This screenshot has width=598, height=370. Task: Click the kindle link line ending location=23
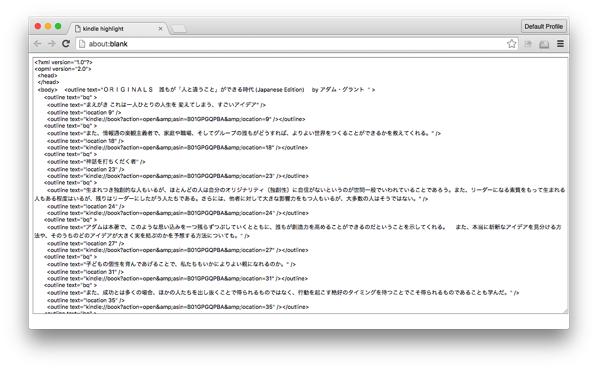(178, 176)
